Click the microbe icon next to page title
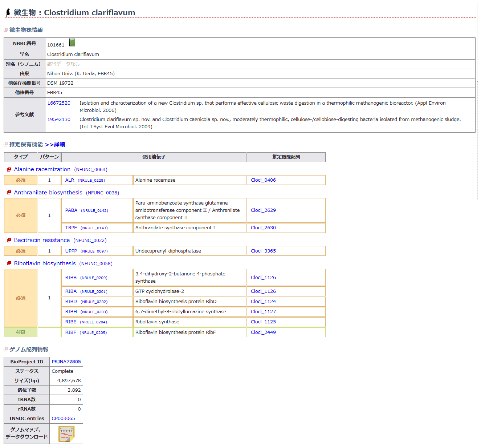 pos(8,12)
